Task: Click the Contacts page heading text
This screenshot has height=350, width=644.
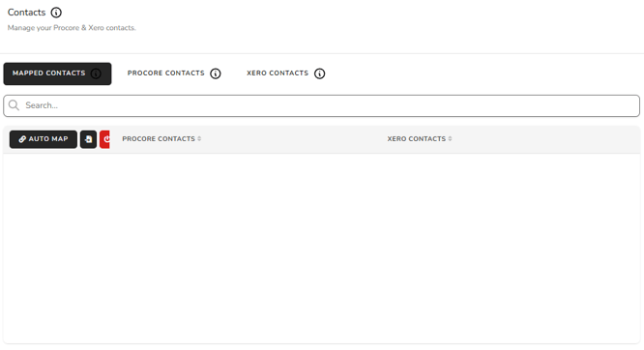Action: pos(26,13)
